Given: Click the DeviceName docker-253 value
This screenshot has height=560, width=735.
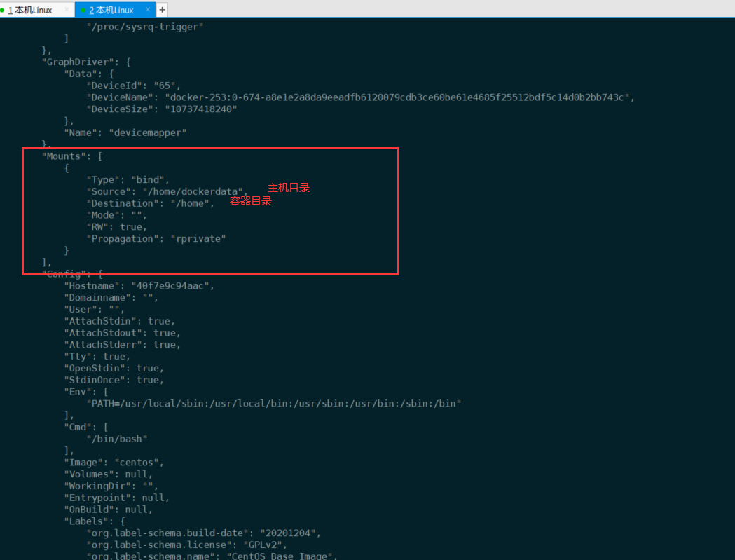Looking at the screenshot, I should click(x=397, y=97).
